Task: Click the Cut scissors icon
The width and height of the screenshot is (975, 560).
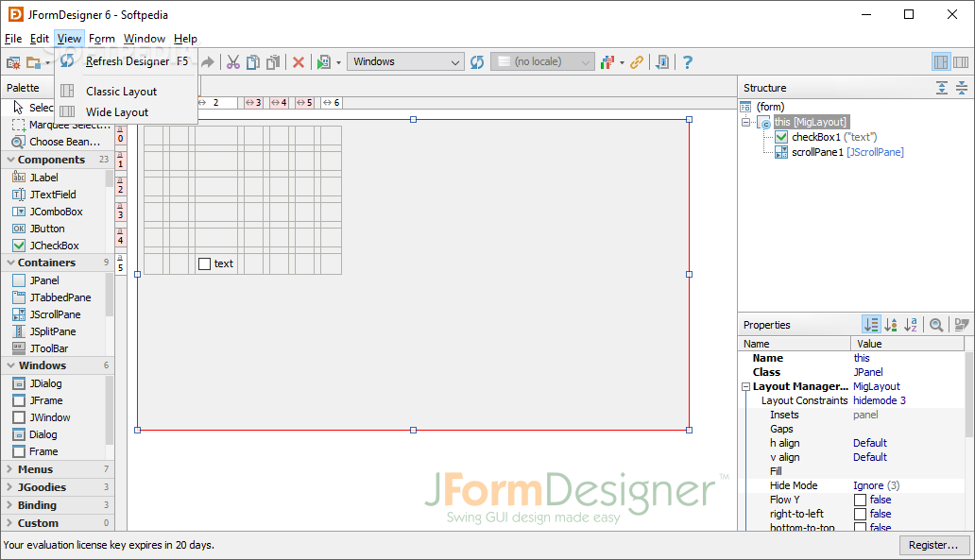Action: (232, 62)
